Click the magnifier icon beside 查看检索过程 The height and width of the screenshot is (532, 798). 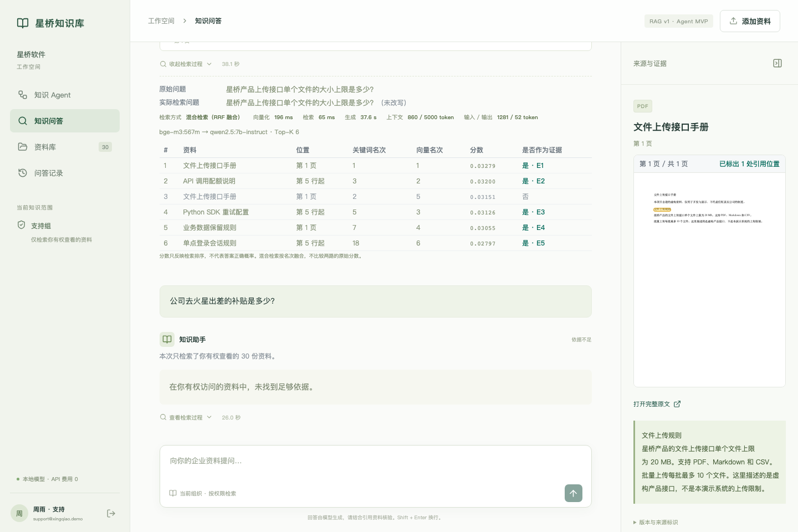pos(163,418)
